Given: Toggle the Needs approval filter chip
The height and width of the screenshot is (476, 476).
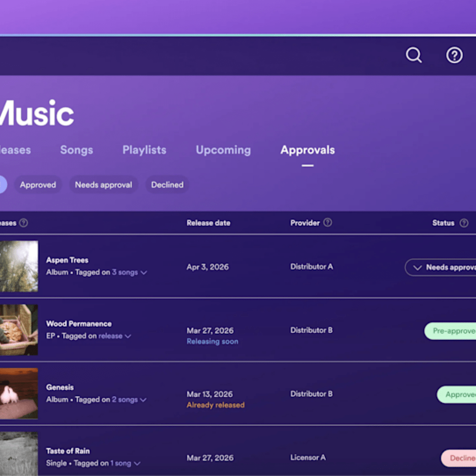Looking at the screenshot, I should pyautogui.click(x=103, y=185).
